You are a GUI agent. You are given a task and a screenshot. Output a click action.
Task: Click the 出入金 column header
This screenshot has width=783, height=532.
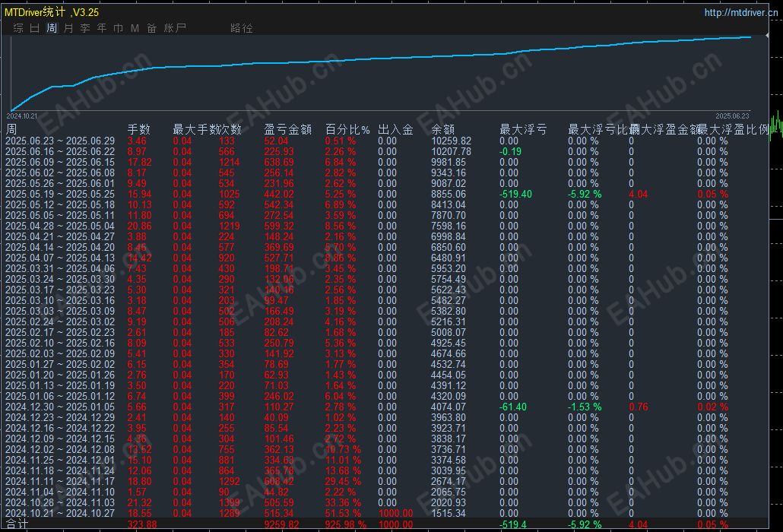tap(395, 130)
